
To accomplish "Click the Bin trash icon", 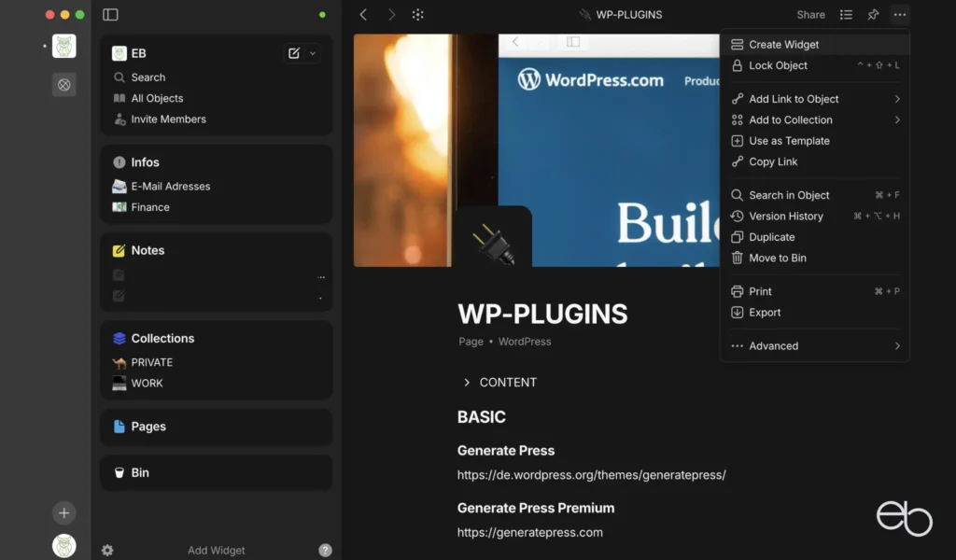I will pos(119,473).
